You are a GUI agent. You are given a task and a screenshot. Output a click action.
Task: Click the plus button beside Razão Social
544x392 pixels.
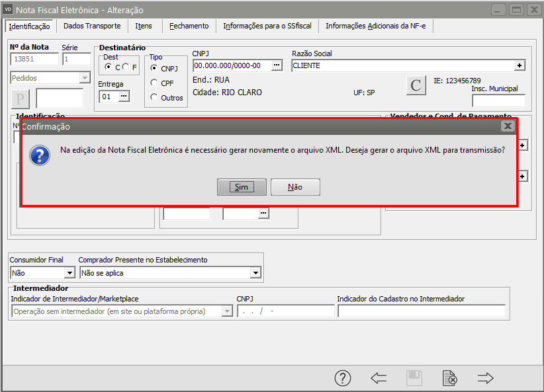click(520, 65)
